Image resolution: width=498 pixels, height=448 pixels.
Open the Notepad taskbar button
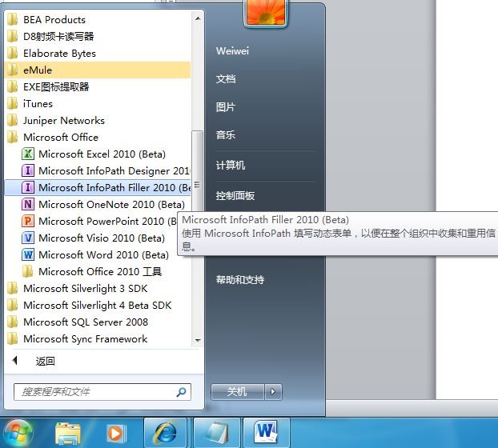point(217,433)
